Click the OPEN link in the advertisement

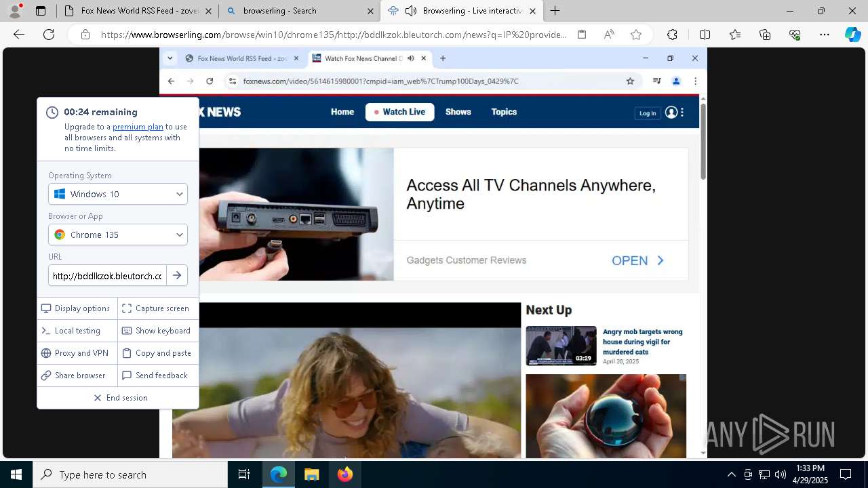[638, 261]
